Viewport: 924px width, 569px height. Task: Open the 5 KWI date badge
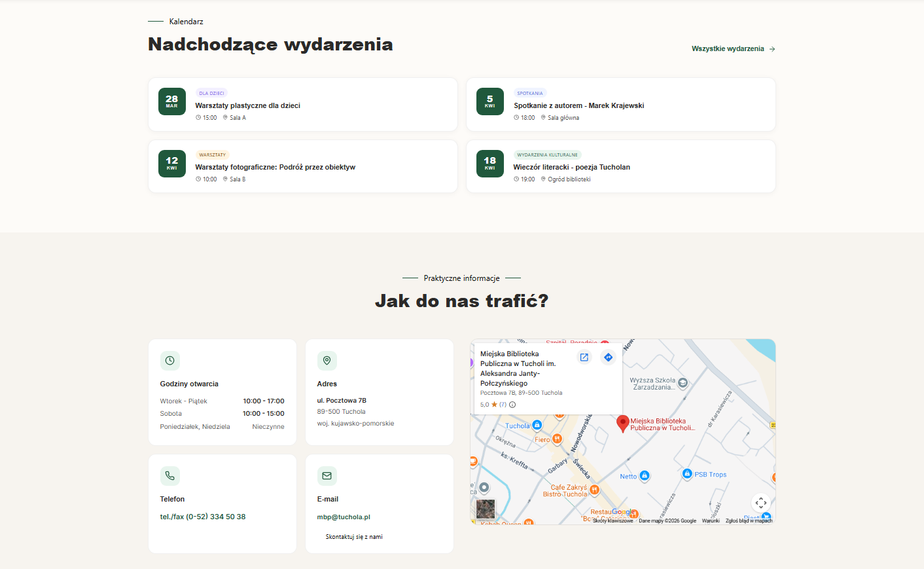click(489, 101)
